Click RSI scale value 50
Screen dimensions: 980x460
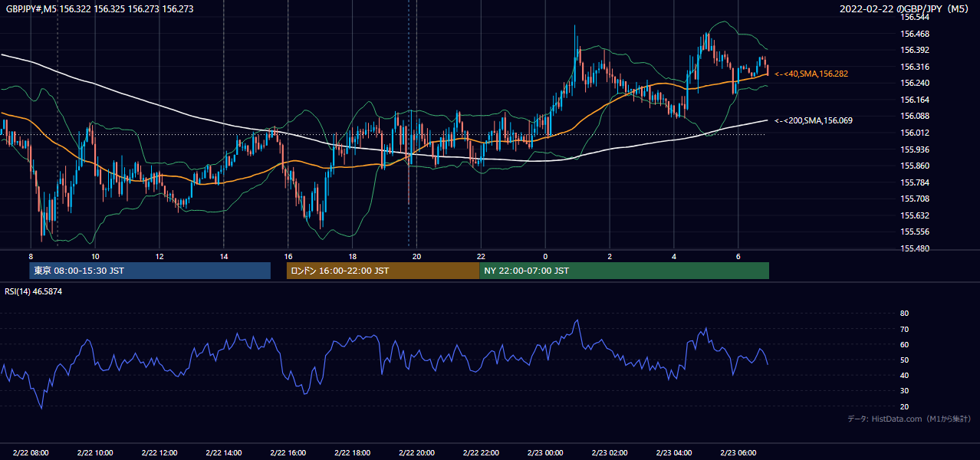[904, 360]
